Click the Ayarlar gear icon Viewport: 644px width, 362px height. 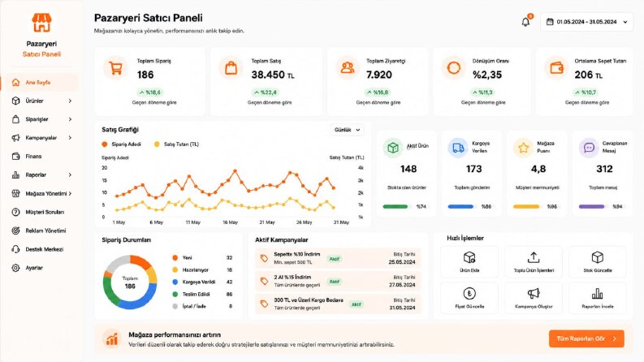click(x=15, y=268)
